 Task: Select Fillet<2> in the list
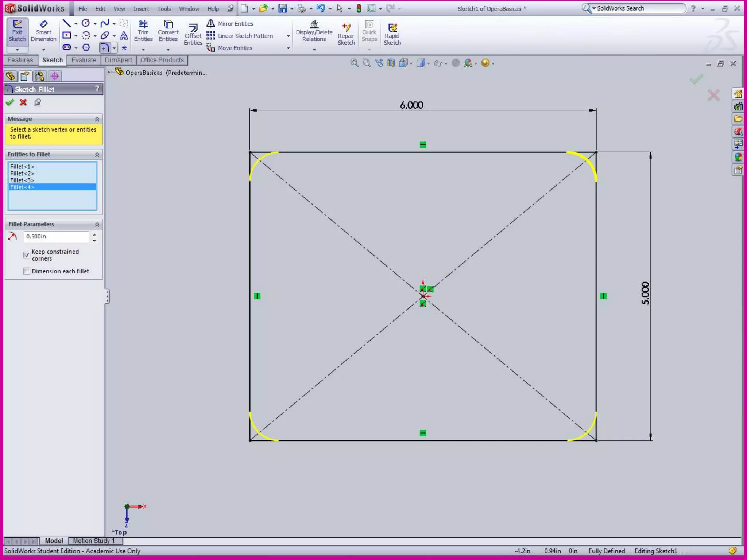22,173
